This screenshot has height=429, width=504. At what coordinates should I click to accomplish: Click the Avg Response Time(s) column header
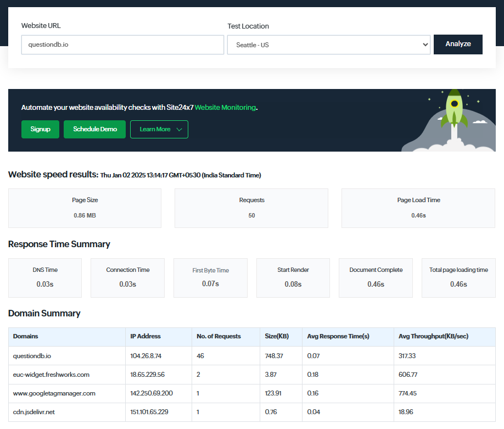click(348, 337)
